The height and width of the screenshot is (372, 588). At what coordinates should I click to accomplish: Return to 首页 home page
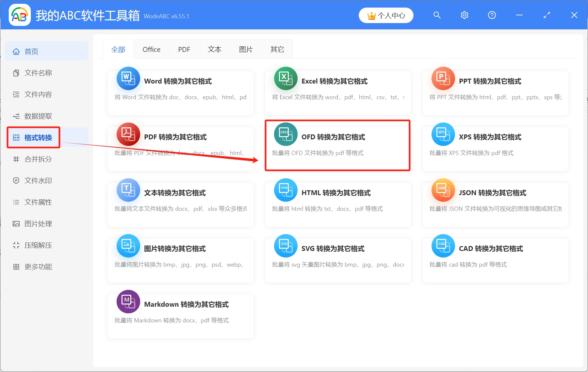[x=31, y=51]
